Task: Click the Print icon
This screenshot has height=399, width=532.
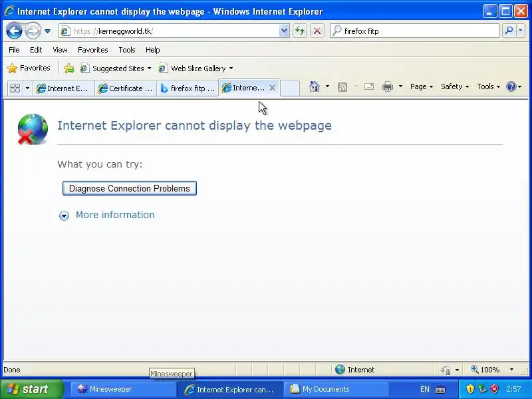Action: click(388, 87)
